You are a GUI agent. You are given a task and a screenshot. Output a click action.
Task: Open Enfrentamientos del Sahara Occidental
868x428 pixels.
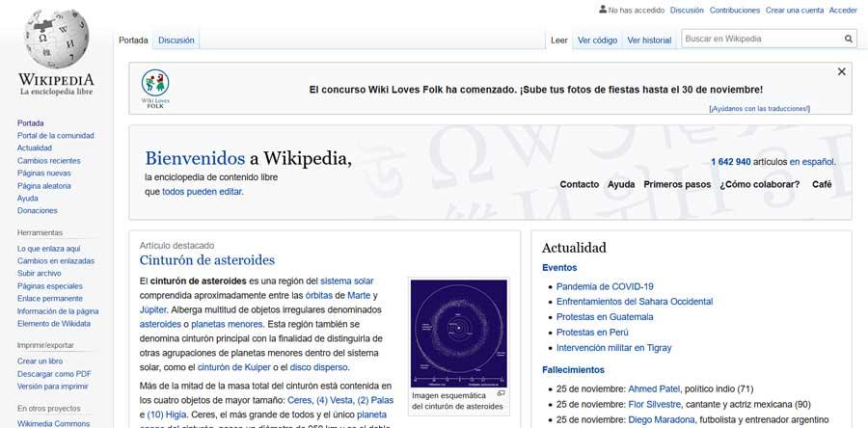point(635,302)
